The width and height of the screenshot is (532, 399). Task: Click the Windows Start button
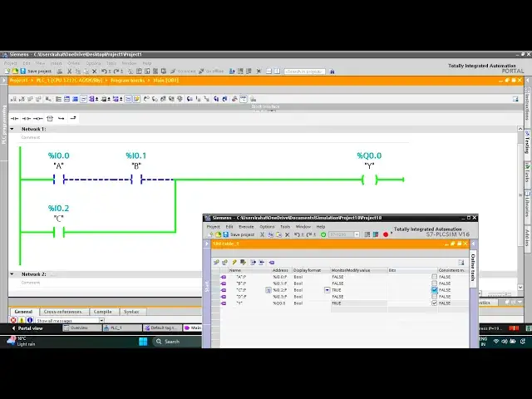point(143,342)
